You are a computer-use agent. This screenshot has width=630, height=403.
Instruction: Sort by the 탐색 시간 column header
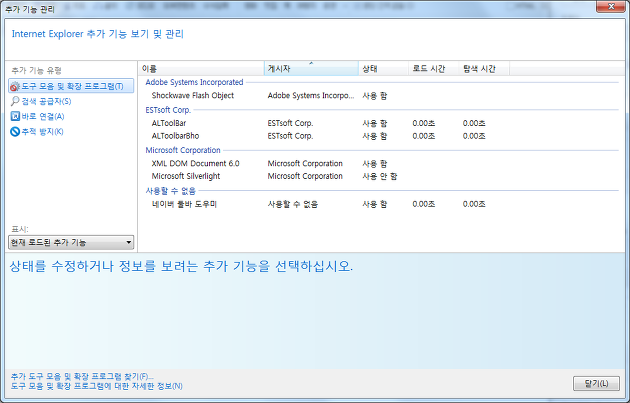click(484, 69)
